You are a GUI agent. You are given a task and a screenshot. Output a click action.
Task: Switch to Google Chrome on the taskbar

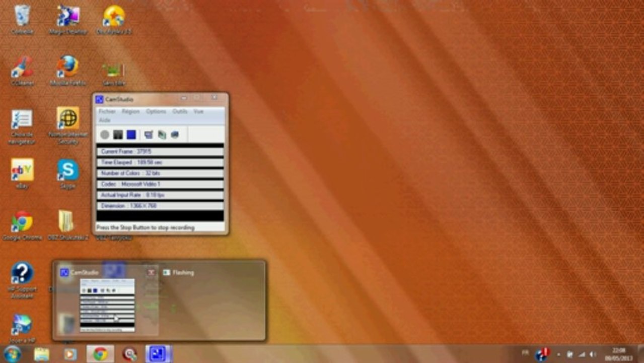point(100,354)
